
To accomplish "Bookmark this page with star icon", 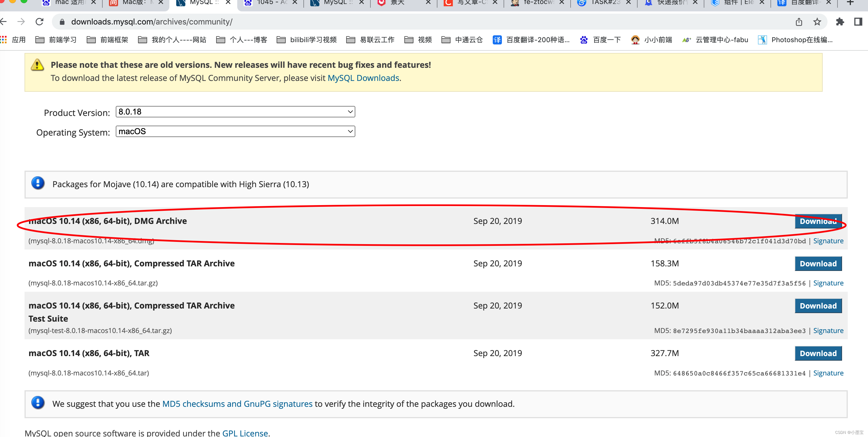I will tap(817, 22).
